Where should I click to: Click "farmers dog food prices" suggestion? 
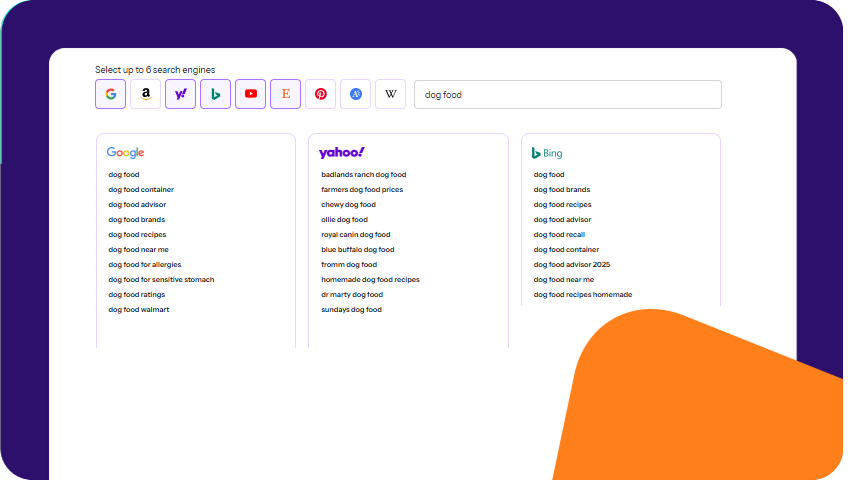(362, 190)
